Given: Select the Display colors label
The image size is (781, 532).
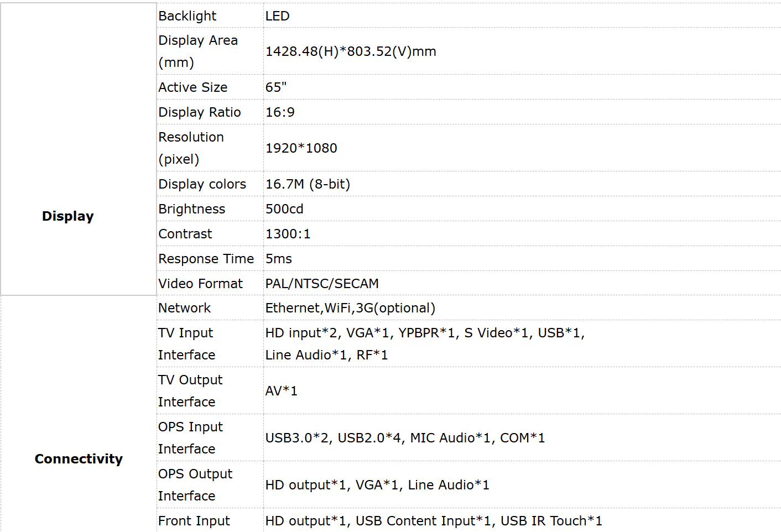Looking at the screenshot, I should (202, 184).
